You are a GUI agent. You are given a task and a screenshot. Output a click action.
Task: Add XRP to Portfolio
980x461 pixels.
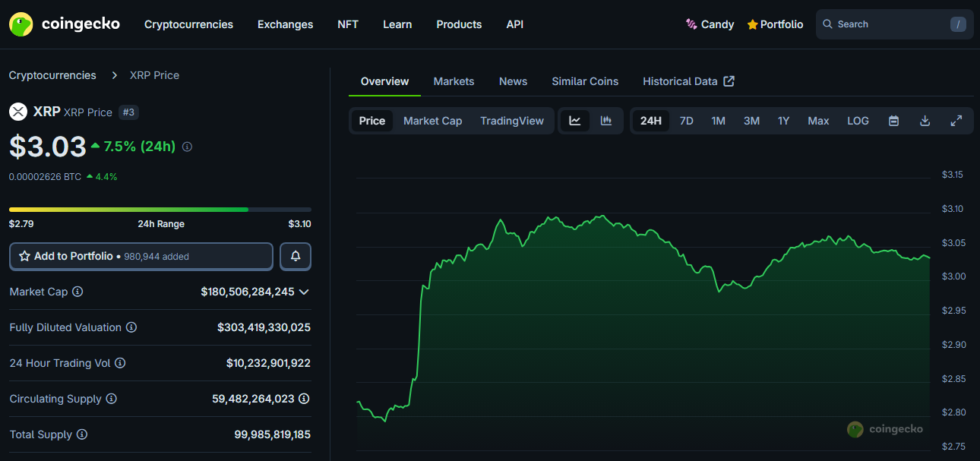click(141, 257)
